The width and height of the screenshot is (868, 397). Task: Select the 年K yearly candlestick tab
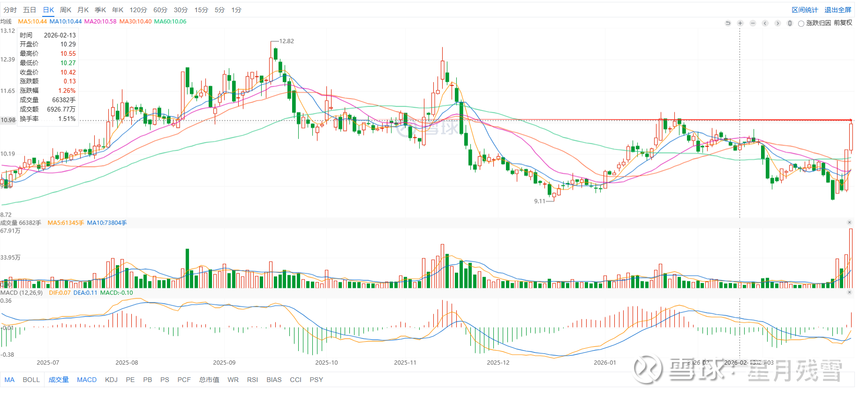tap(118, 10)
